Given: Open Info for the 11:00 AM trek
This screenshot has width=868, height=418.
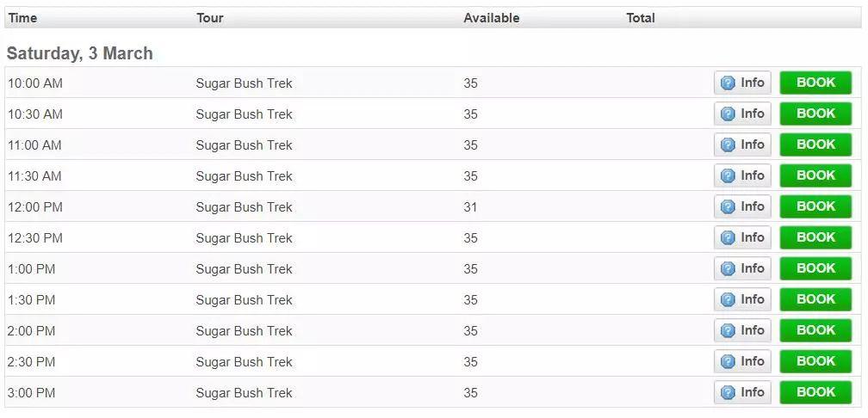Looking at the screenshot, I should [x=742, y=145].
